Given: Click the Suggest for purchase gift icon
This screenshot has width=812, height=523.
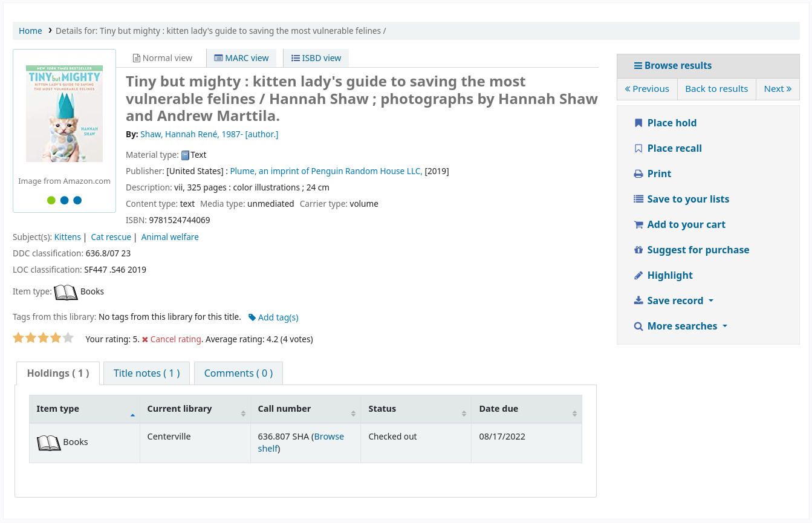Looking at the screenshot, I should pyautogui.click(x=638, y=250).
